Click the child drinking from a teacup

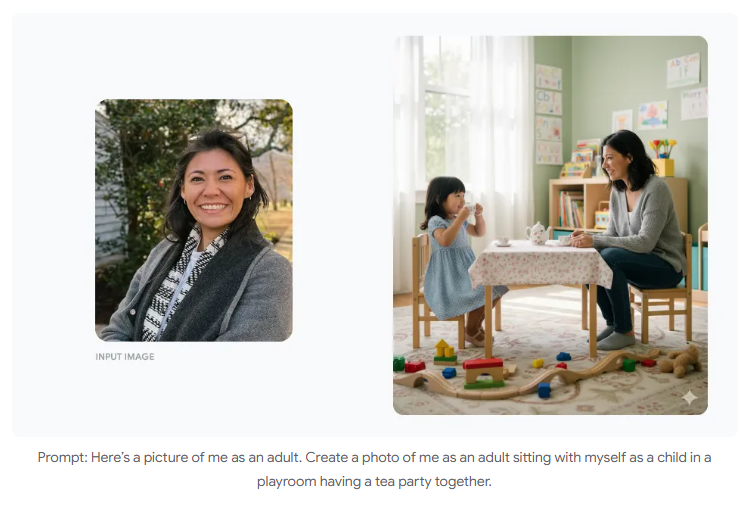point(451,259)
